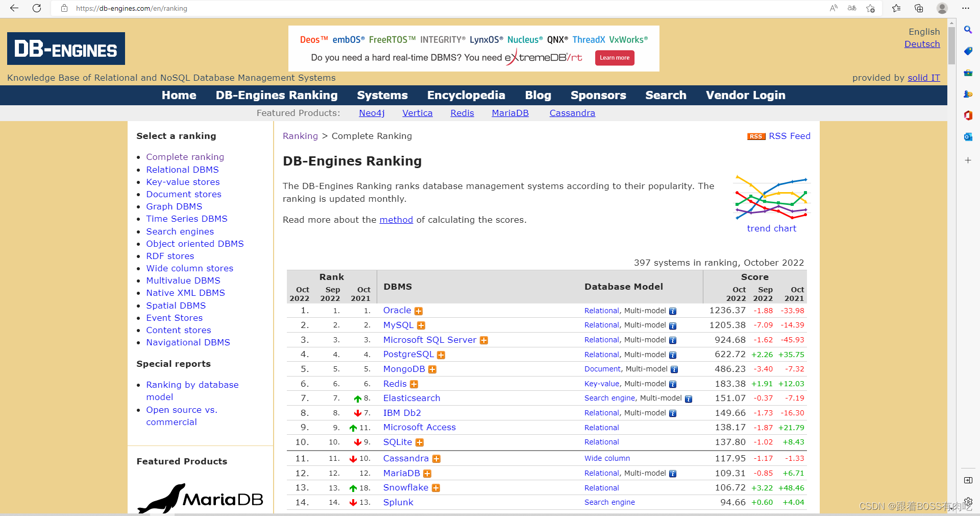Open the Encyclopedia menu item
980x516 pixels.
pos(466,95)
